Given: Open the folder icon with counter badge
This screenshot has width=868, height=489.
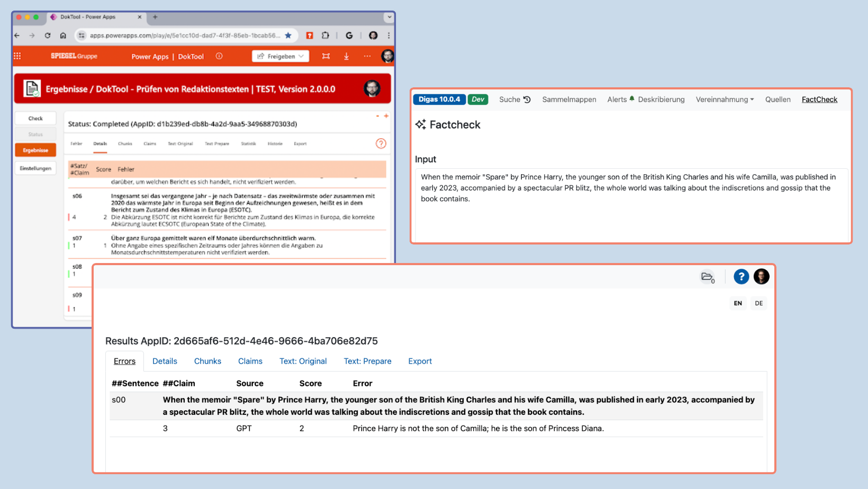Looking at the screenshot, I should coord(707,277).
